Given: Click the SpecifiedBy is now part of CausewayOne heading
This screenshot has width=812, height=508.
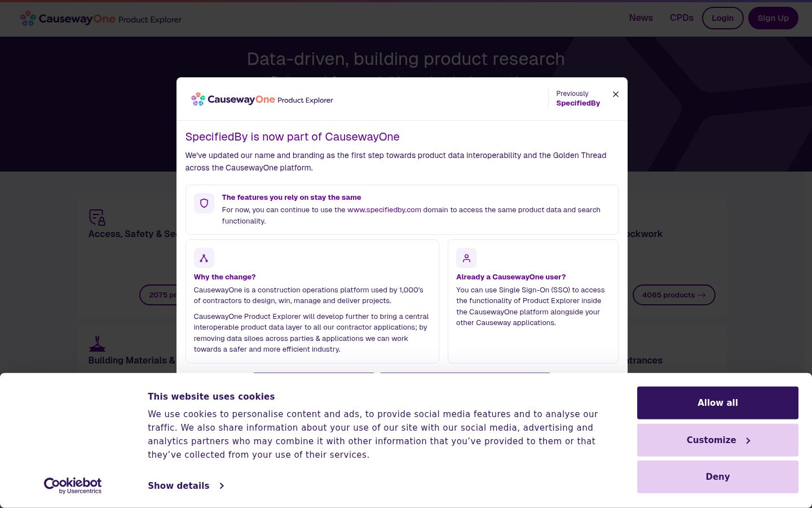Looking at the screenshot, I should point(292,137).
